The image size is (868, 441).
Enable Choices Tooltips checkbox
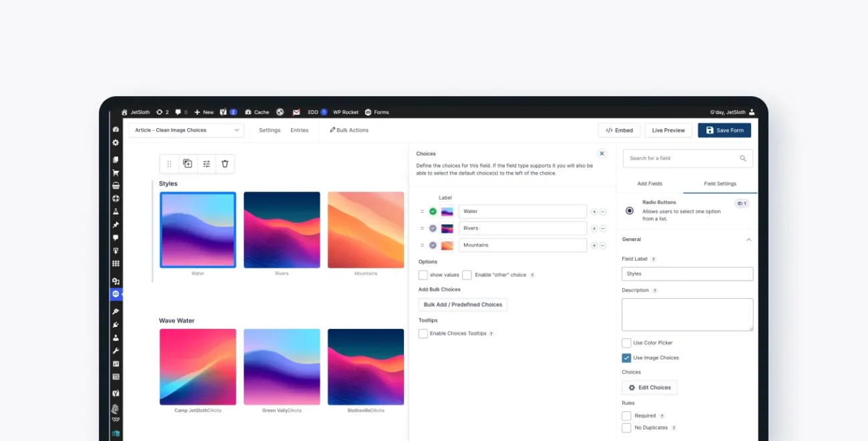(x=423, y=334)
